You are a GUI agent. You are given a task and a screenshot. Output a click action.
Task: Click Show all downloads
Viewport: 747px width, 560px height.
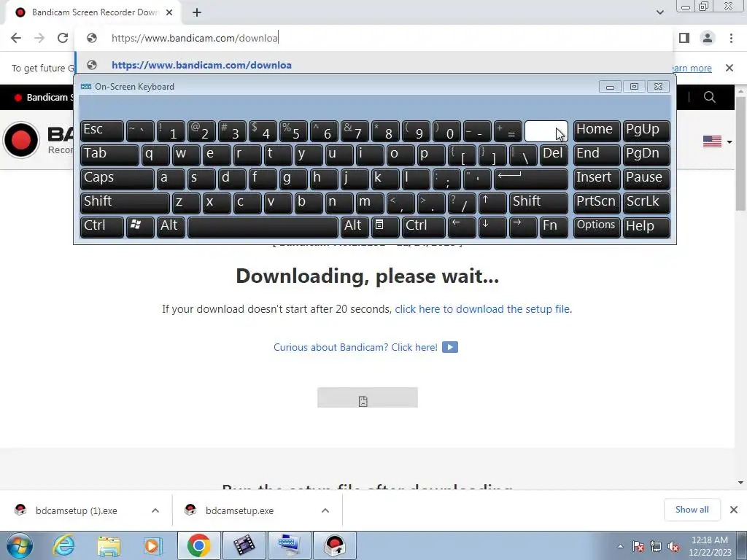point(692,510)
